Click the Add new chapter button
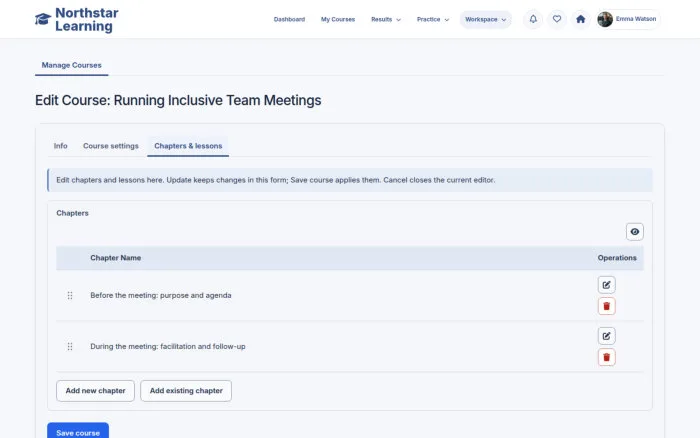 tap(96, 391)
